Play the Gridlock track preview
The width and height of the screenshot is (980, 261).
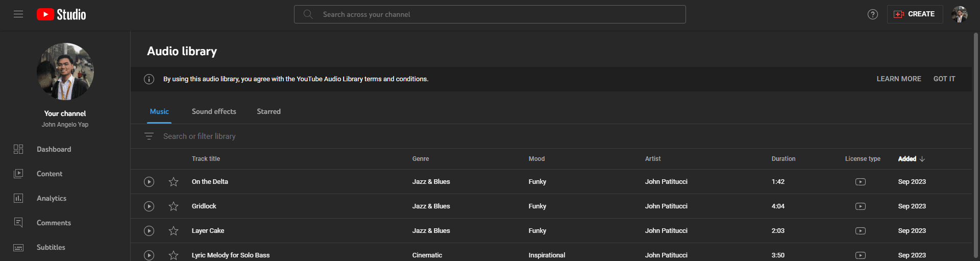pos(149,206)
